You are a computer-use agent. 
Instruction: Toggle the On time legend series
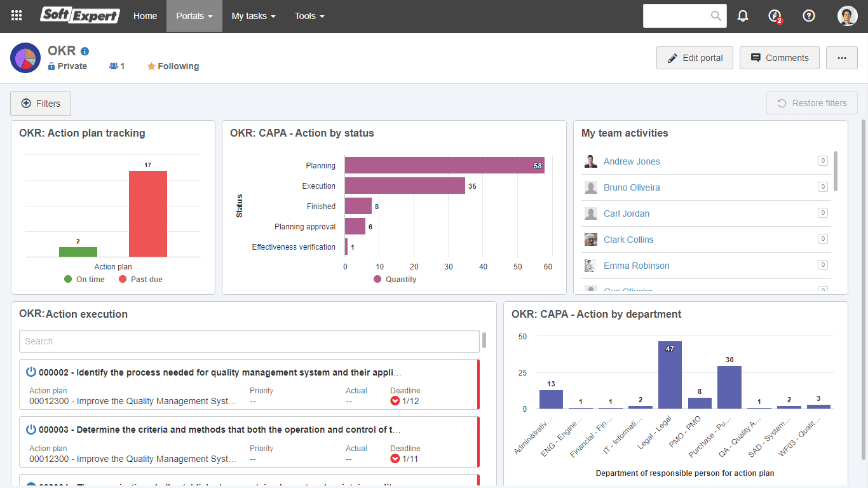click(84, 279)
